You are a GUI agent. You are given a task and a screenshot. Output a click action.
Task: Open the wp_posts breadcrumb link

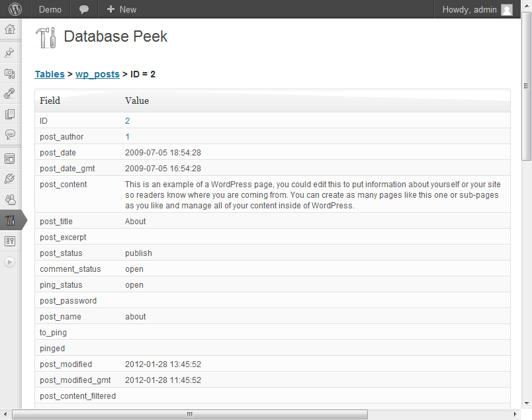97,74
